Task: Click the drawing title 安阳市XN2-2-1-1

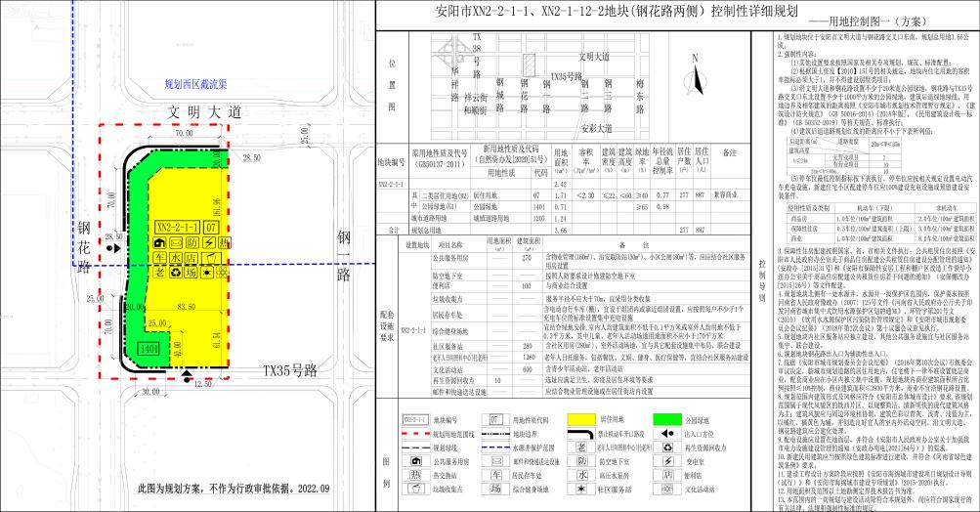Action: click(x=617, y=12)
